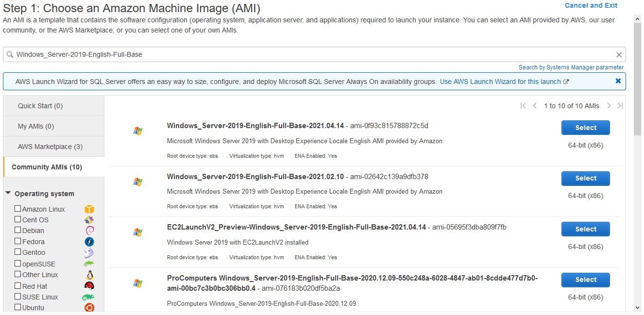
Task: Go to last page of AMIs
Action: pyautogui.click(x=620, y=106)
